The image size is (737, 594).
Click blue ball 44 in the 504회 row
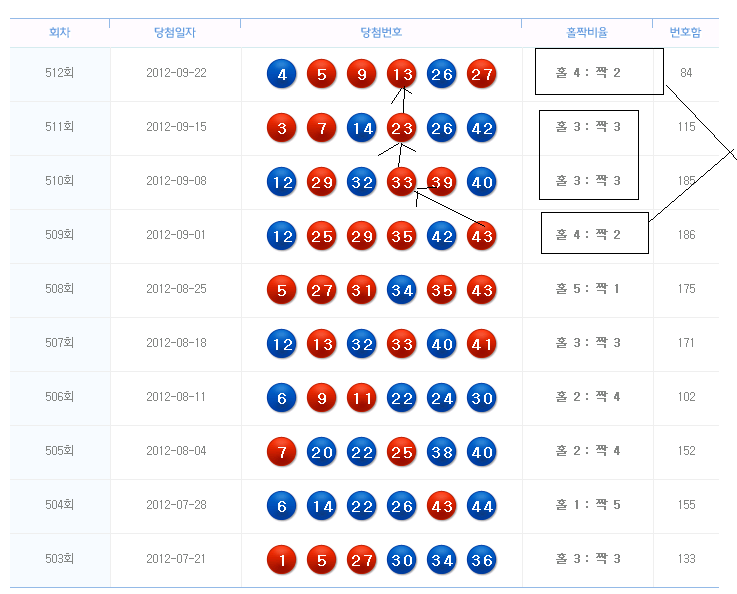point(482,506)
